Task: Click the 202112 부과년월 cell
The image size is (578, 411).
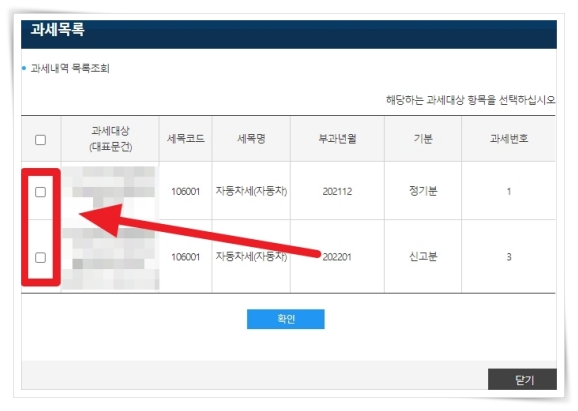Action: click(x=337, y=191)
